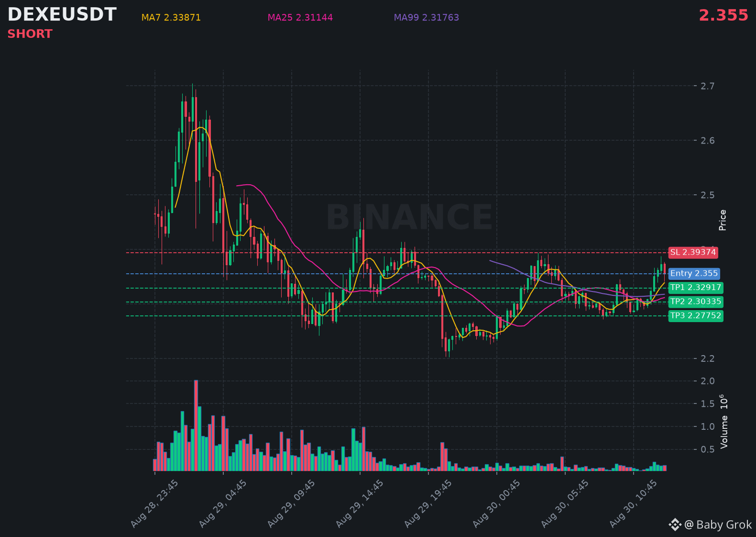Click the @ Baby Grok attribution text

(x=718, y=525)
